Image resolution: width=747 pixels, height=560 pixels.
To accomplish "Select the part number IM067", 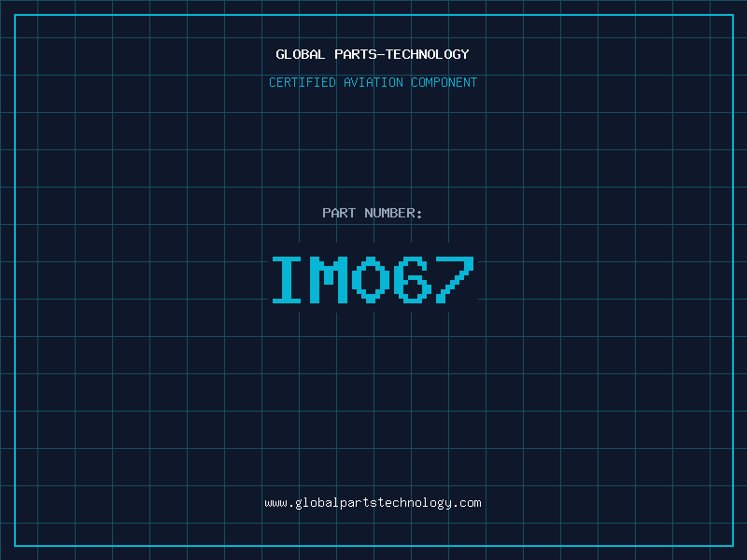I will (x=373, y=279).
